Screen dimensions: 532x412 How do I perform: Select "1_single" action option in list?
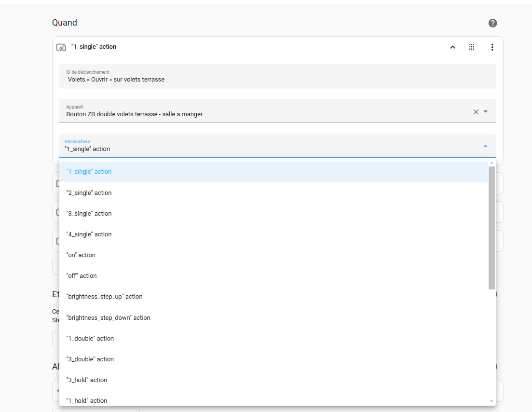pyautogui.click(x=89, y=172)
